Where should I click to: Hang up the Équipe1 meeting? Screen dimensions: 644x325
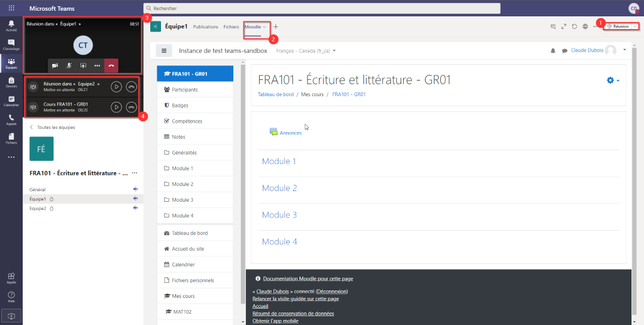tap(111, 65)
